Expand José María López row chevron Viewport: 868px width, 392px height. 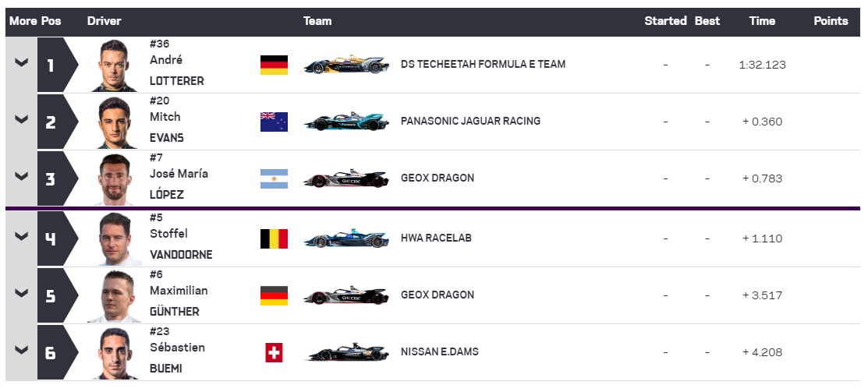point(22,176)
